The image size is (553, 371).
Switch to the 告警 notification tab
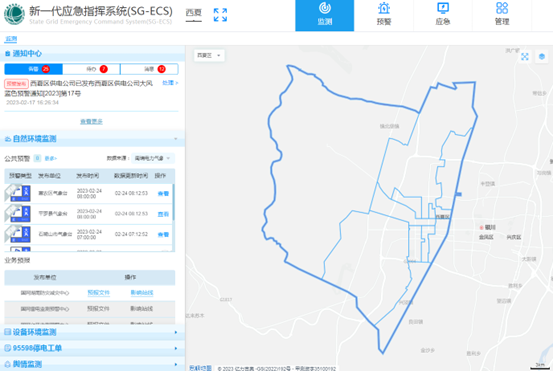[x=34, y=69]
